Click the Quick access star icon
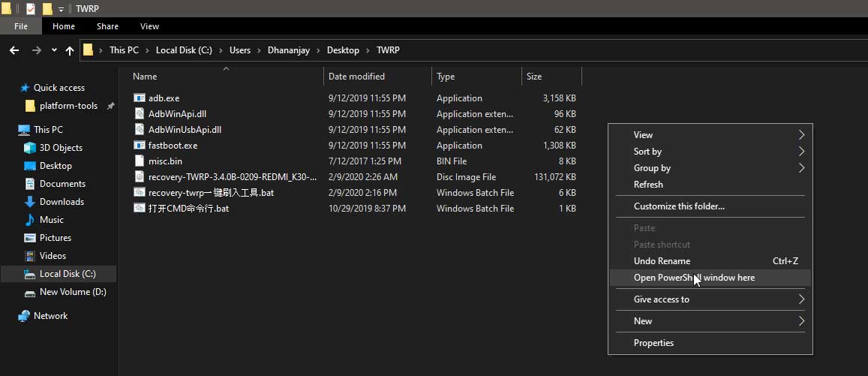This screenshot has height=376, width=868. [24, 88]
